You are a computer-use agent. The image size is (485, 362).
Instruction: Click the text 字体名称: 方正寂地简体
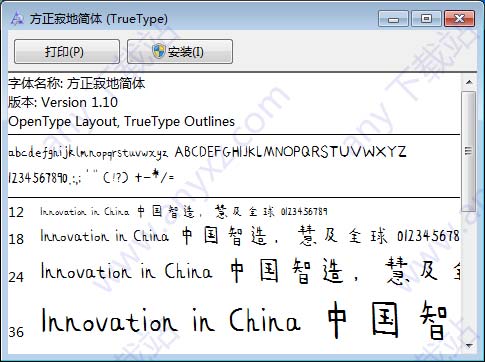(x=77, y=84)
